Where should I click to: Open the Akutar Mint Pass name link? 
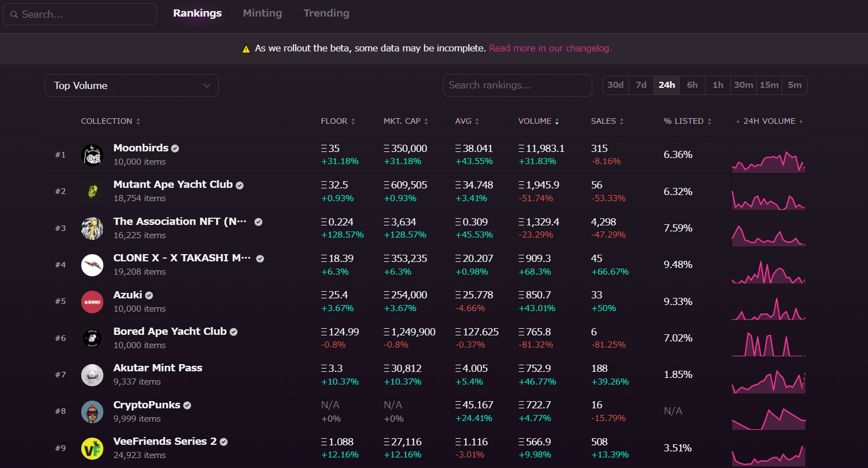pyautogui.click(x=158, y=368)
